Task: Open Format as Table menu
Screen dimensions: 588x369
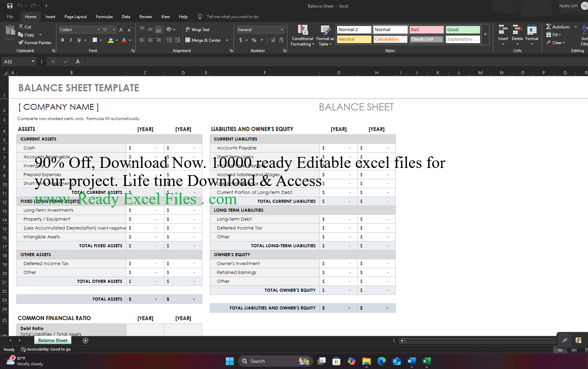Action: pyautogui.click(x=325, y=35)
